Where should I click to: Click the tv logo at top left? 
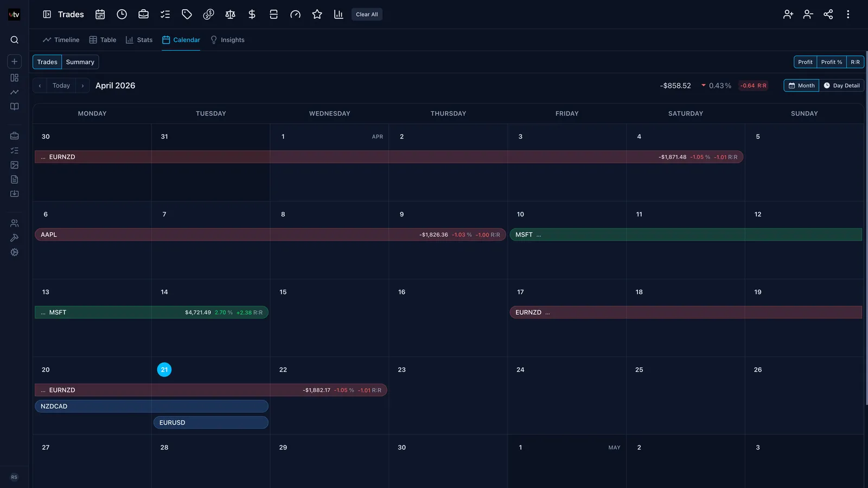click(15, 15)
